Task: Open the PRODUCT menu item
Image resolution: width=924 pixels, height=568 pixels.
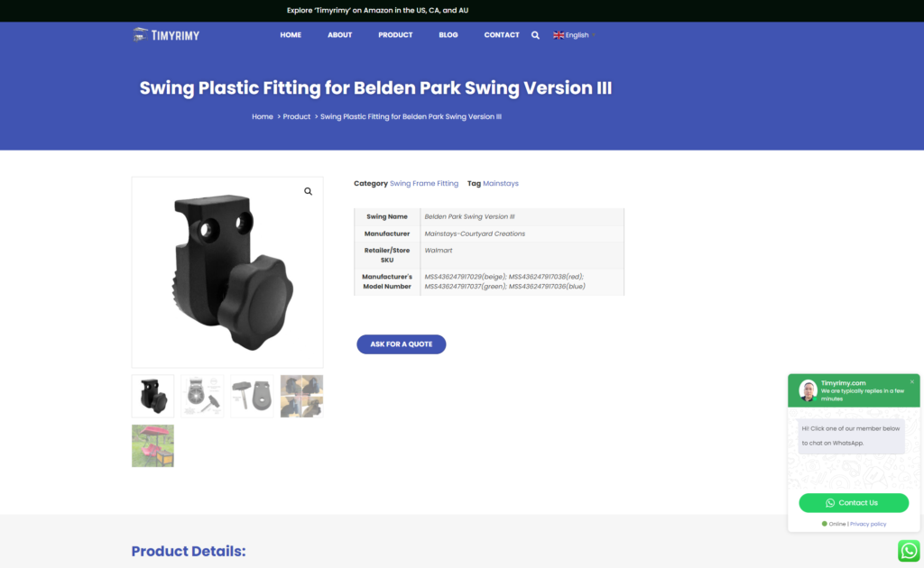Action: [395, 35]
